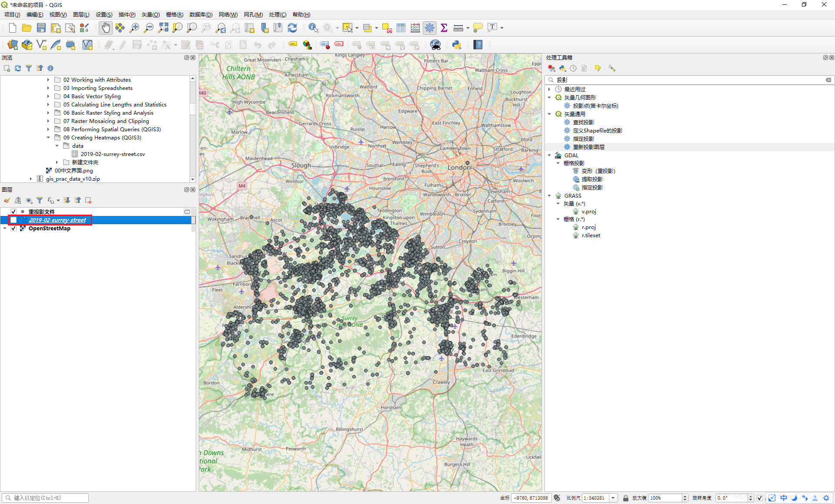Open the scale ratio dropdown
This screenshot has width=835, height=504.
tap(613, 498)
